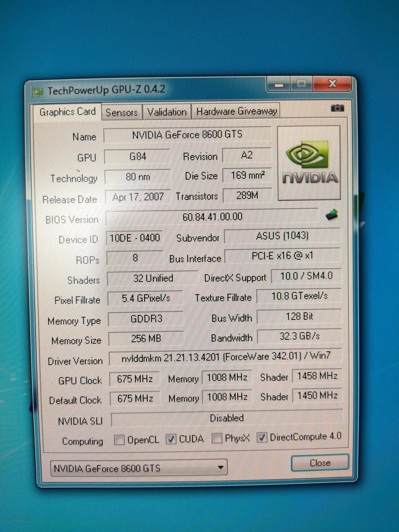Click the Default Shader field 1450 MHz
The height and width of the screenshot is (532, 399).
point(317,396)
